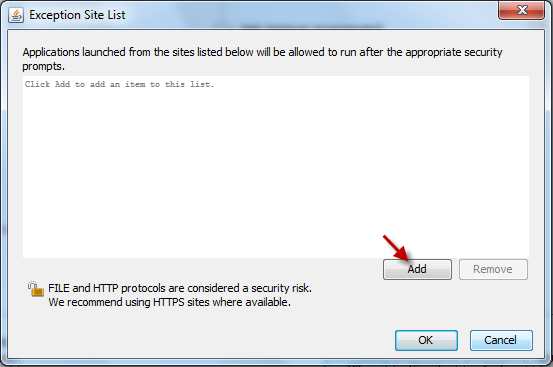Close the Exception Site List dialog
Viewport: 553px width, 367px height.
point(521,10)
